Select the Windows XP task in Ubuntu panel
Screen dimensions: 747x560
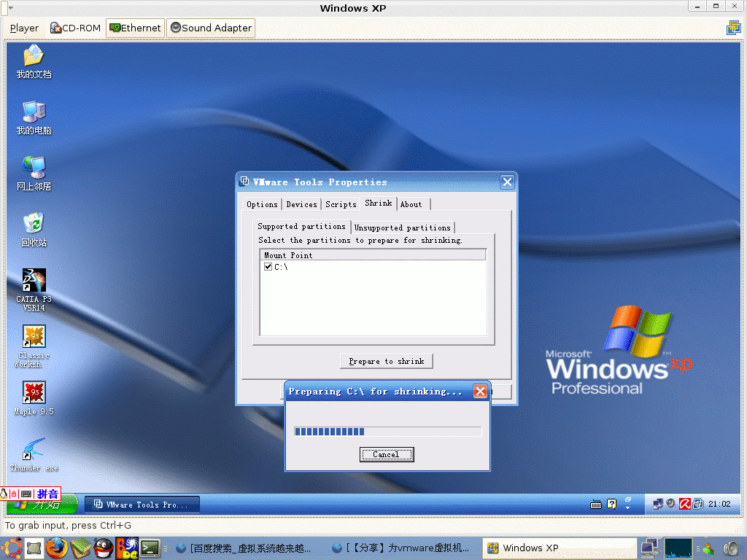pos(560,548)
